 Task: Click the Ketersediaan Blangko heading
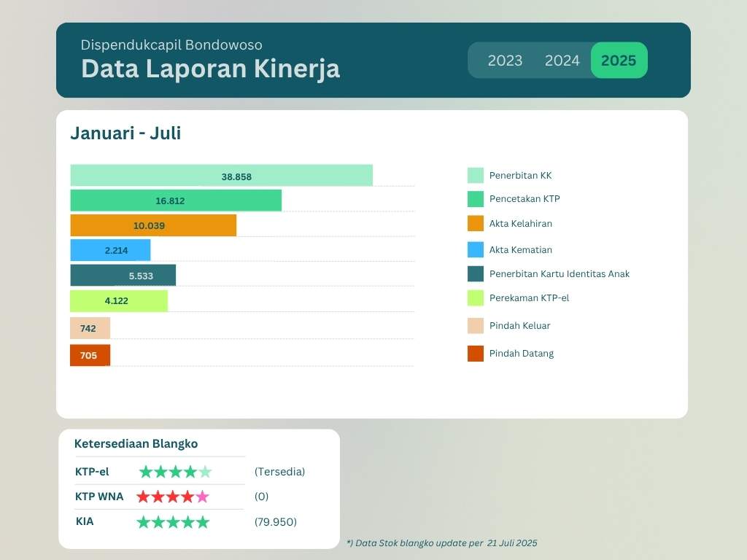pos(136,443)
